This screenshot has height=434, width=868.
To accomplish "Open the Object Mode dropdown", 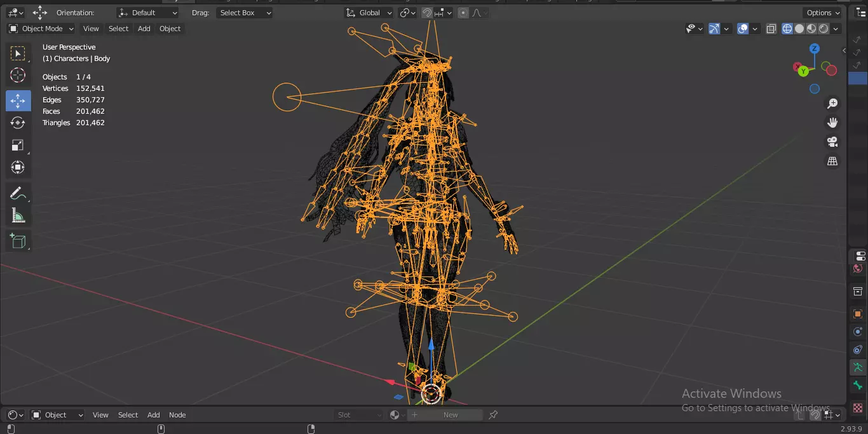I will [x=41, y=29].
